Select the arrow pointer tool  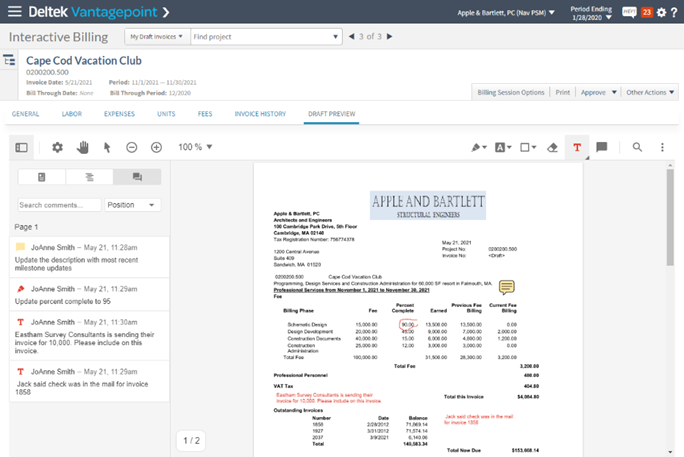[x=107, y=147]
